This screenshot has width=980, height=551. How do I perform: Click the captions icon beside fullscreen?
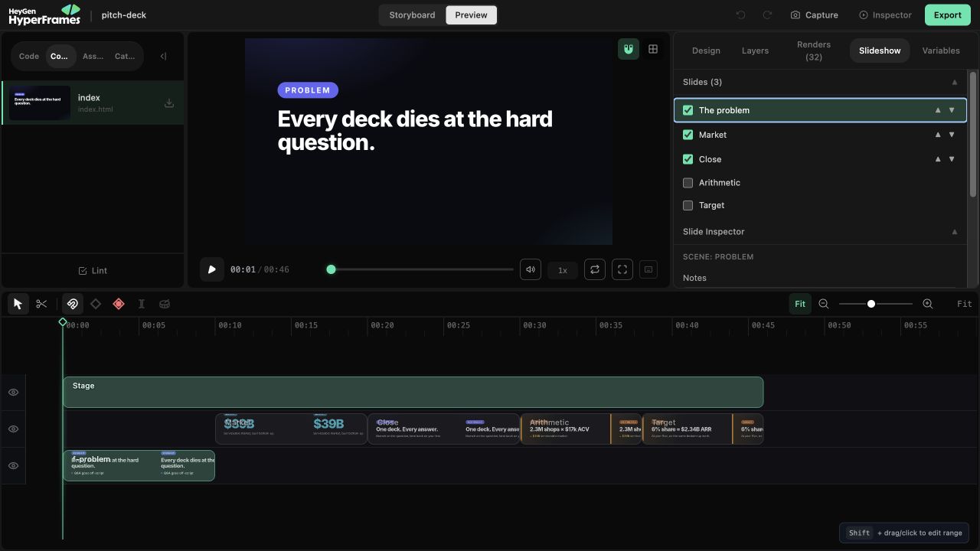(648, 269)
